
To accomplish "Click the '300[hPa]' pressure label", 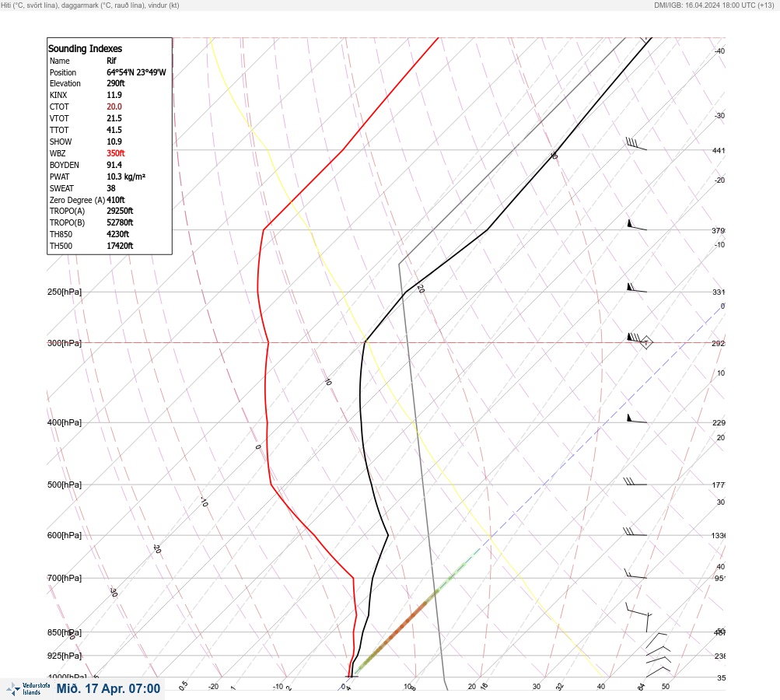I will [65, 343].
